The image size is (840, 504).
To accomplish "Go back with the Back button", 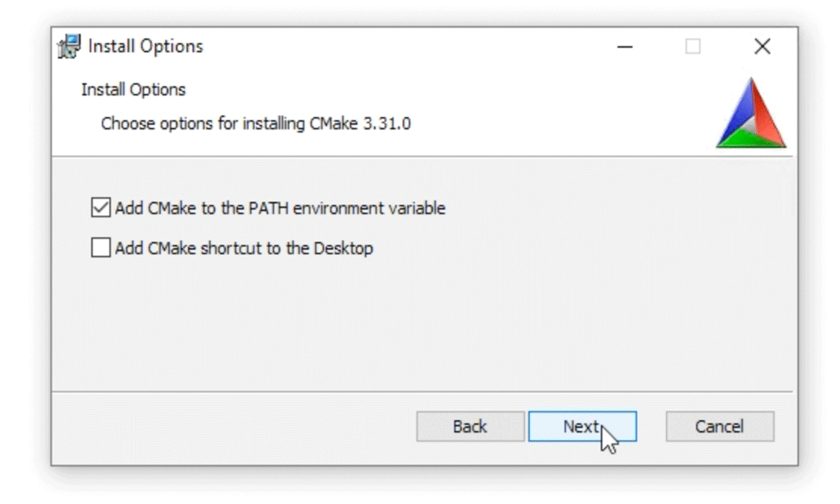I will click(x=470, y=427).
